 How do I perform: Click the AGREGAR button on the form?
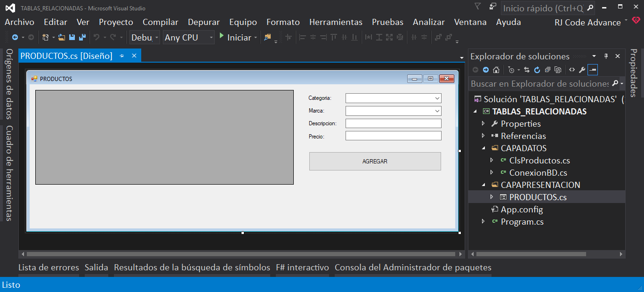375,161
